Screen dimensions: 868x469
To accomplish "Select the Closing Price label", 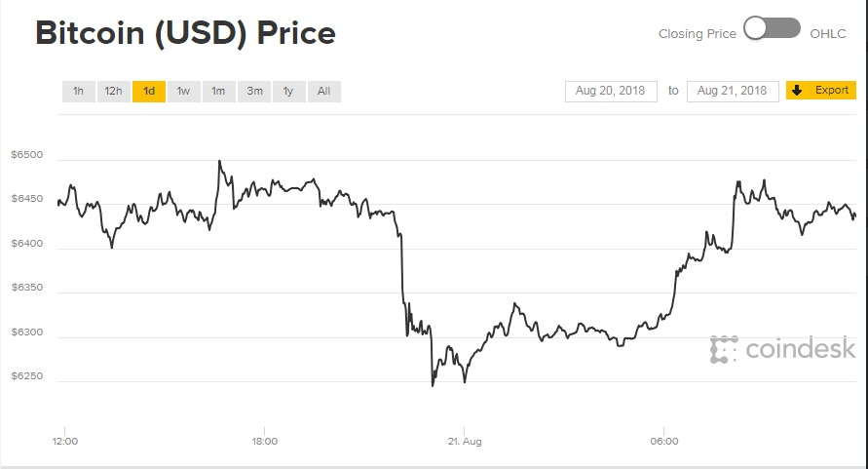I will tap(697, 34).
